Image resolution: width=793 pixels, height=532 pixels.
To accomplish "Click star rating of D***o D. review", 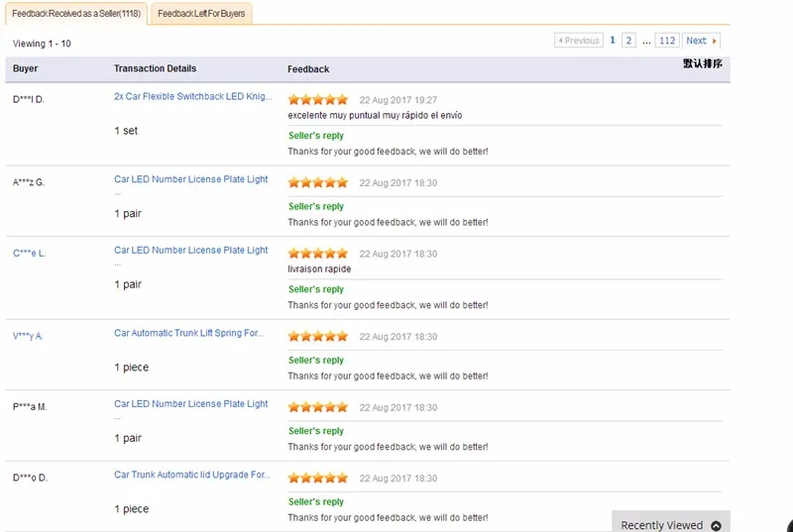I will click(318, 478).
